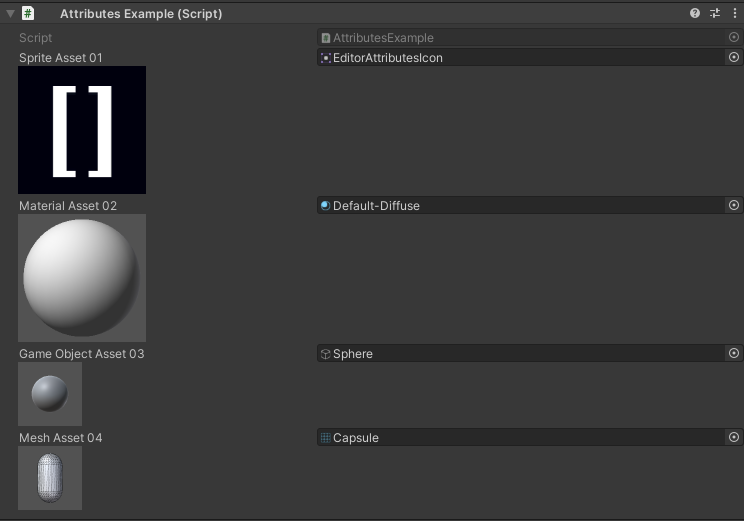Open object picker for Material Asset 02

(734, 205)
